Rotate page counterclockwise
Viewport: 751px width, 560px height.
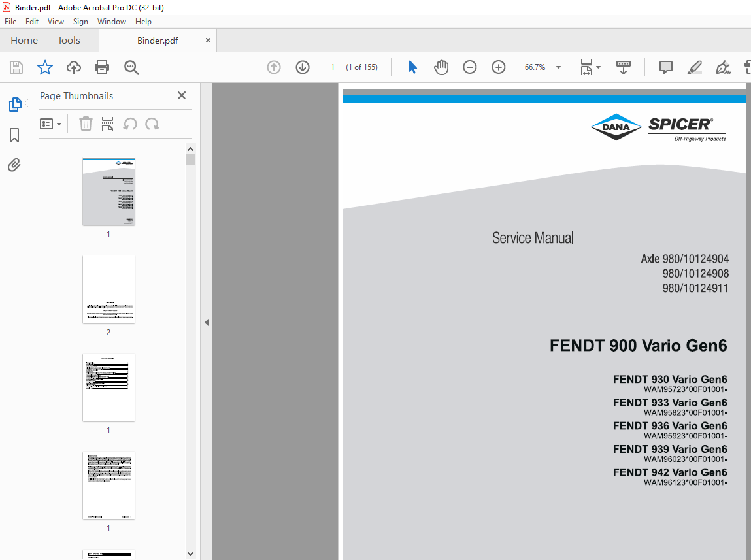tap(130, 124)
